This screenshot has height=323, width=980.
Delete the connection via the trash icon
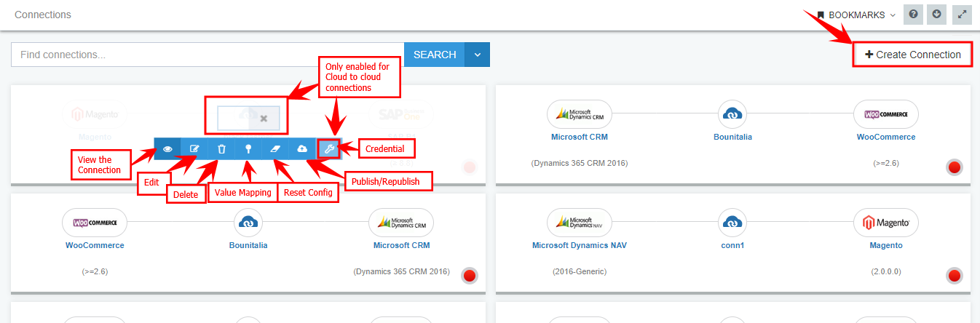point(221,148)
